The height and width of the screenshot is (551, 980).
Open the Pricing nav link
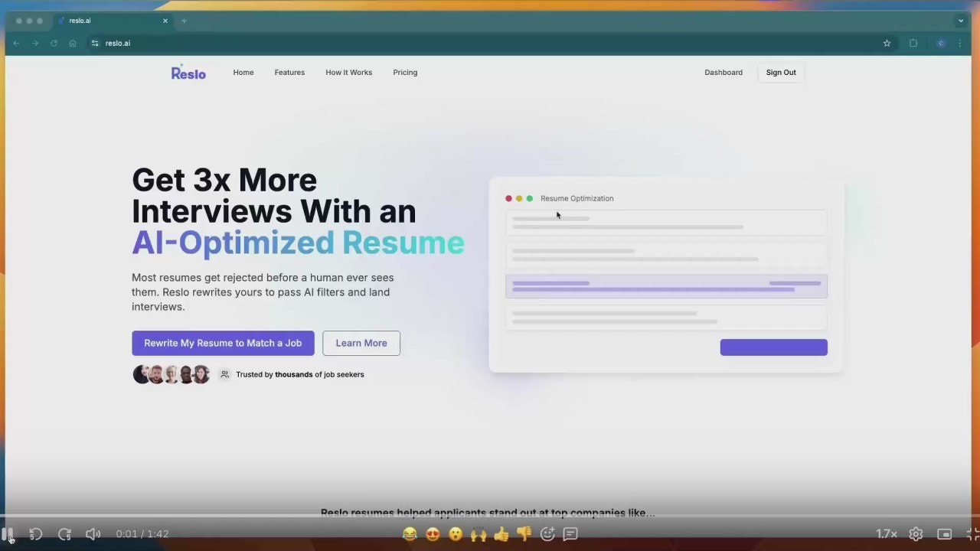[x=405, y=73]
